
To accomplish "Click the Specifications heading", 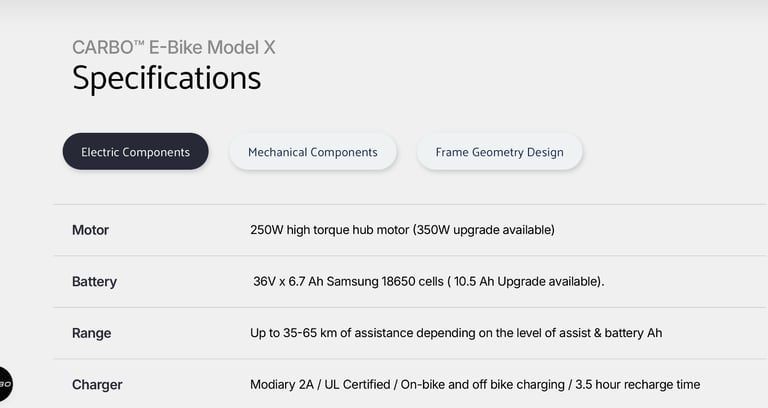I will pos(167,78).
